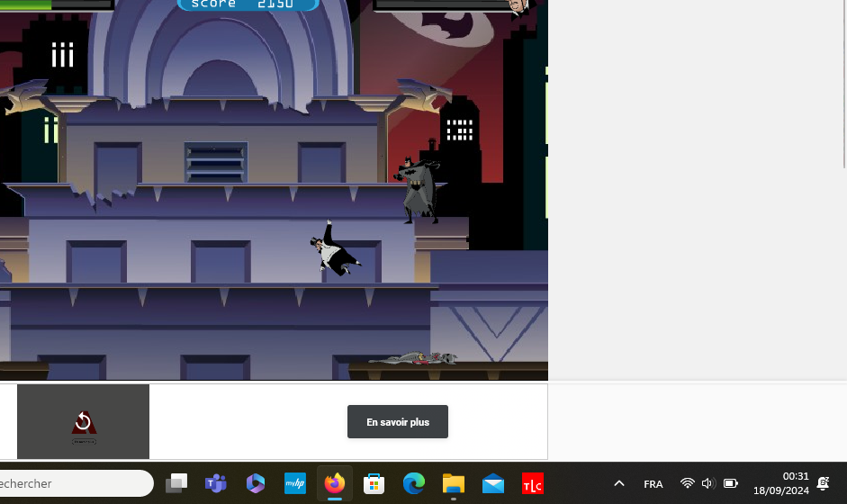
Task: Click the "En savoir plus" button
Action: 397,422
